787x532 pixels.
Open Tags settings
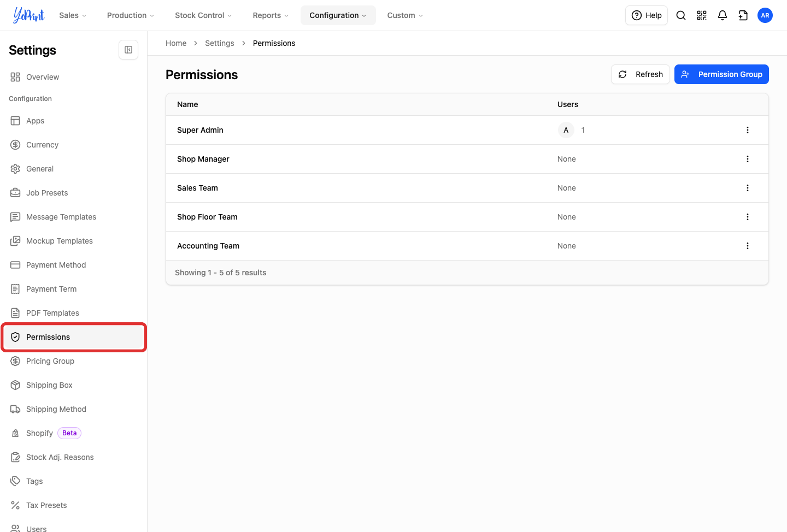pos(74,481)
